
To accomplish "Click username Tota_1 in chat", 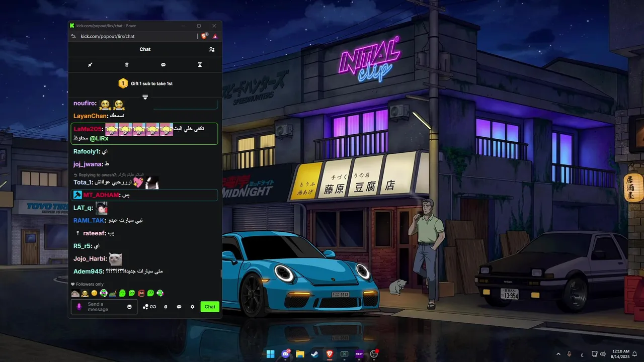I will tap(83, 183).
